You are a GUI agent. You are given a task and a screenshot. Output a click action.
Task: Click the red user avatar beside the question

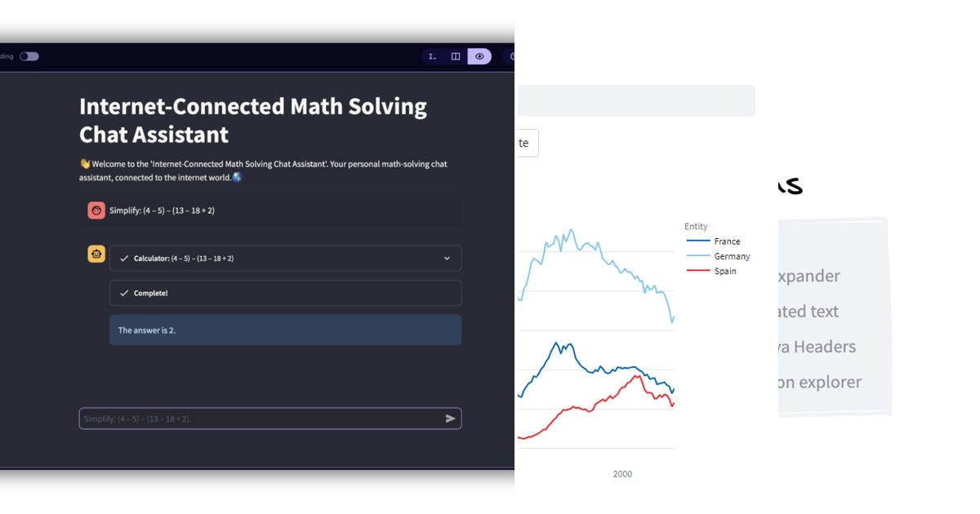coord(96,210)
